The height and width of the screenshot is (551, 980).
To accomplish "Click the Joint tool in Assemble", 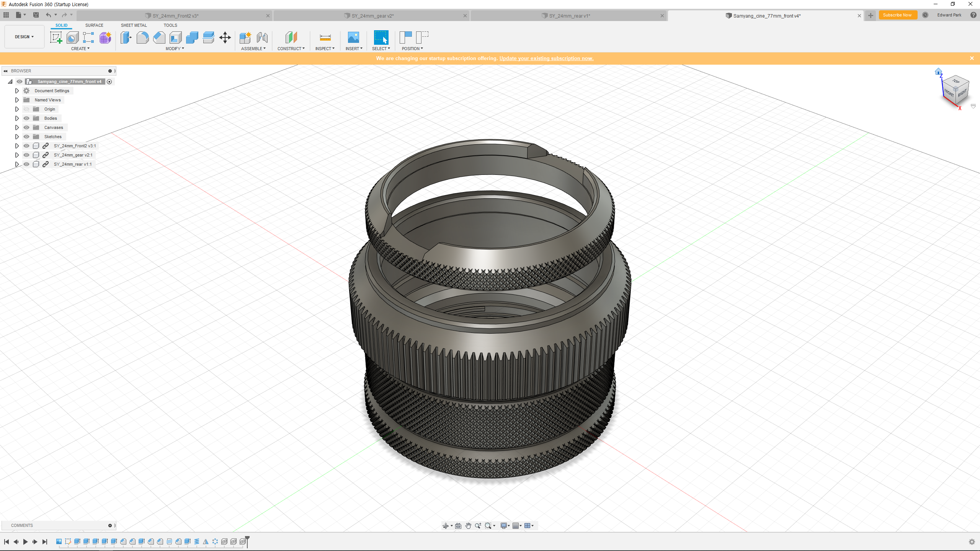I will [262, 37].
